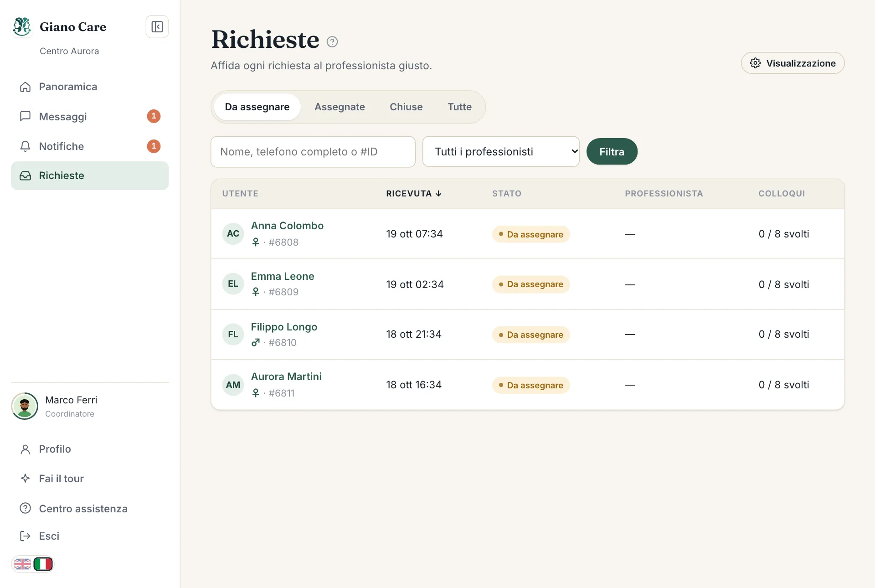Viewport: 875px width, 588px height.
Task: Click the Filtra button
Action: point(612,152)
